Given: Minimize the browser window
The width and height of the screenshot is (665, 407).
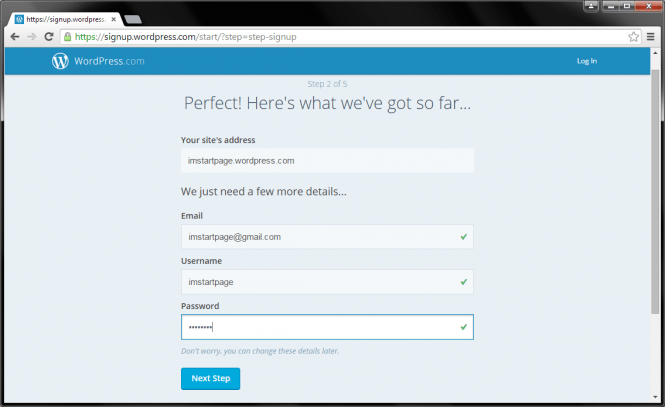Looking at the screenshot, I should [611, 6].
